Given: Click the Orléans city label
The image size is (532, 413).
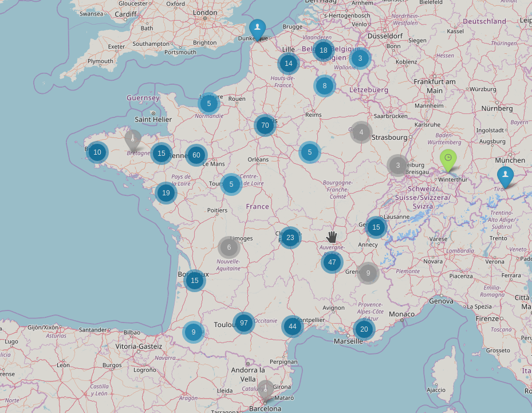Looking at the screenshot, I should [x=258, y=159].
